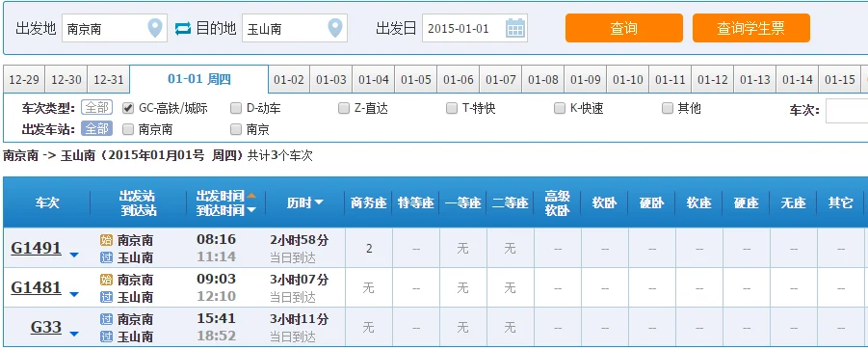Switch to the 01-10 date tab
868x350 pixels.
(628, 80)
